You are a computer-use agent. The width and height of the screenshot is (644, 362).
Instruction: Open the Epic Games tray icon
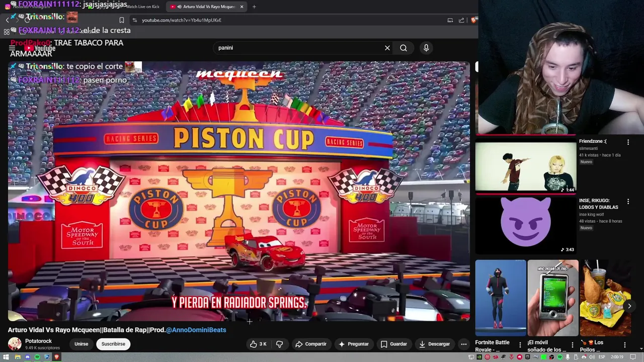click(x=527, y=357)
